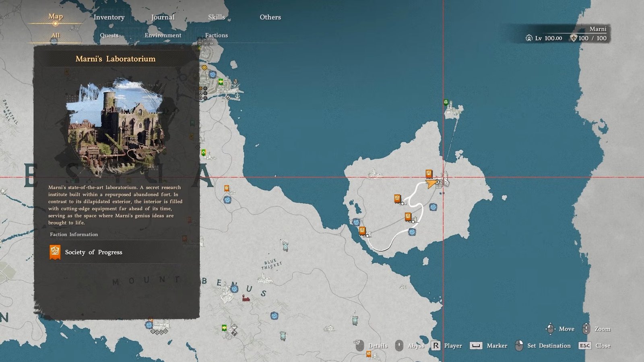Switch to the Journal tab

163,17
